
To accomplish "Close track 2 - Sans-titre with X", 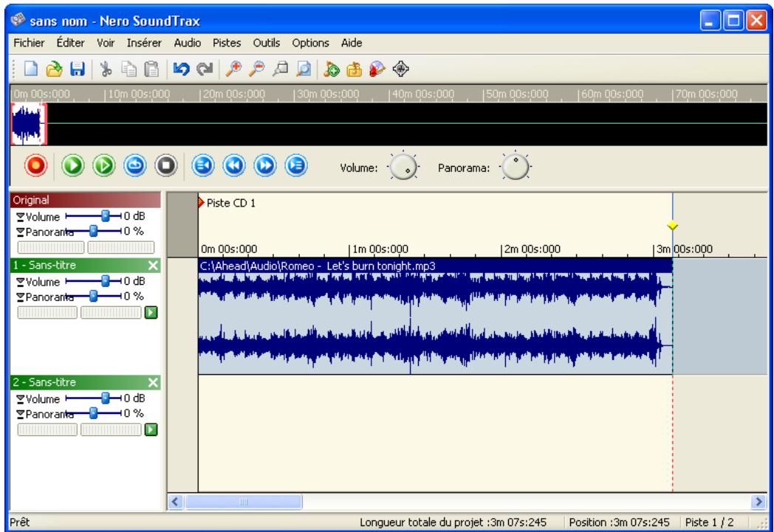I will click(153, 383).
